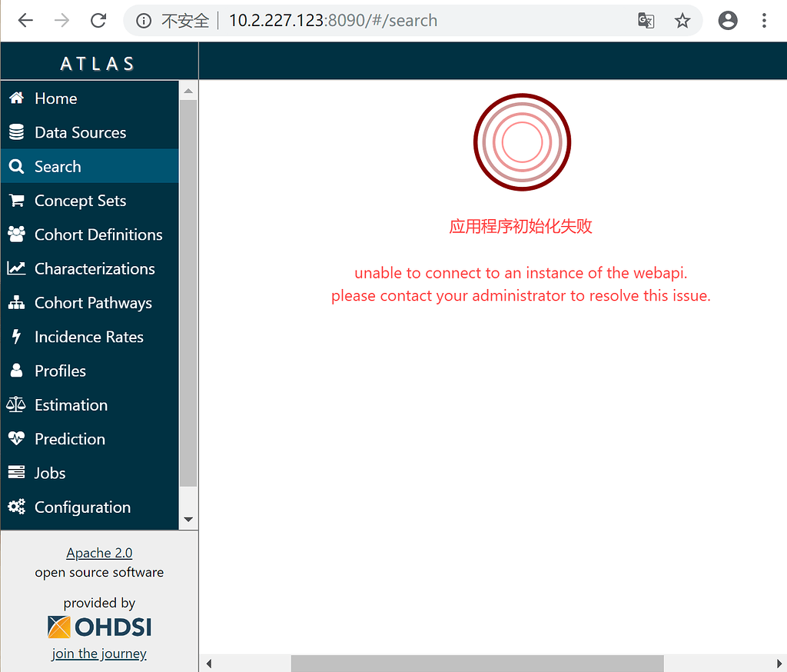
Task: Open the Apache 2.0 license link
Action: click(x=99, y=553)
